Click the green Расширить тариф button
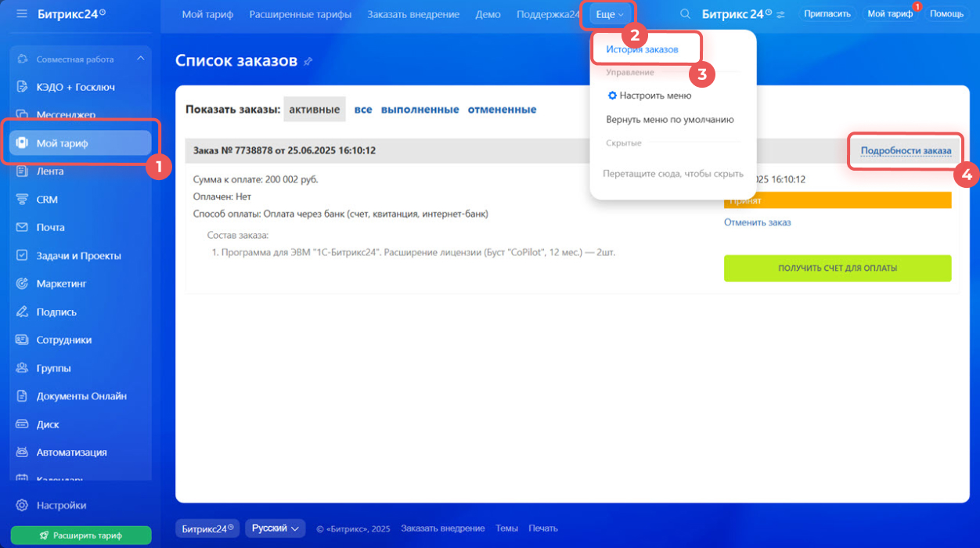Screen dimensions: 980x548 coord(81,535)
